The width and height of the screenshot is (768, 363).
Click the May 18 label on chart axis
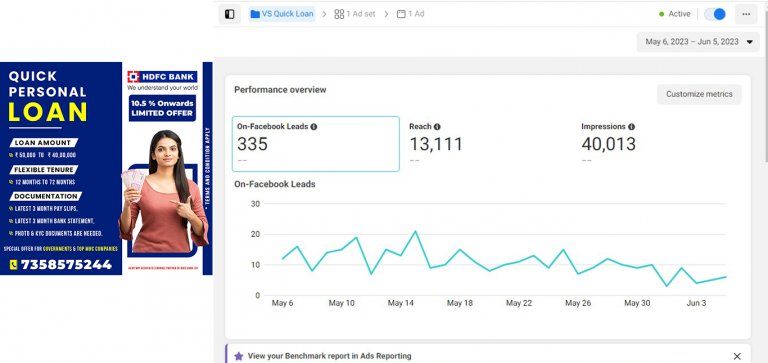point(459,303)
